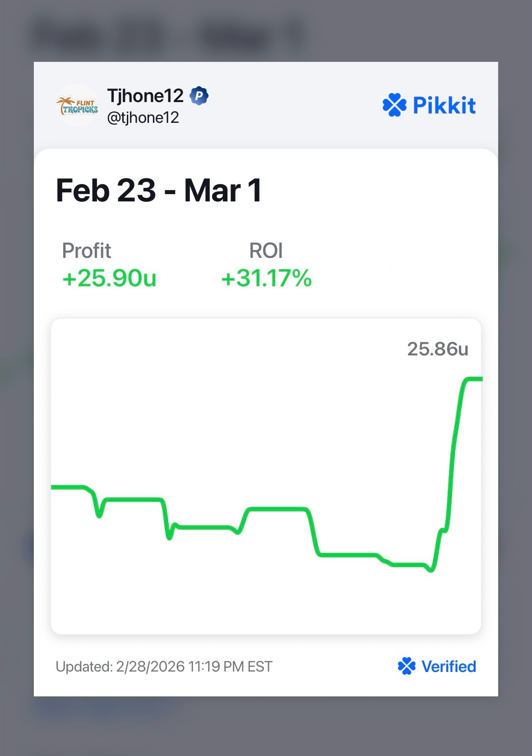The image size is (532, 756).
Task: Click the Pikkit clover logo icon
Action: click(x=394, y=105)
